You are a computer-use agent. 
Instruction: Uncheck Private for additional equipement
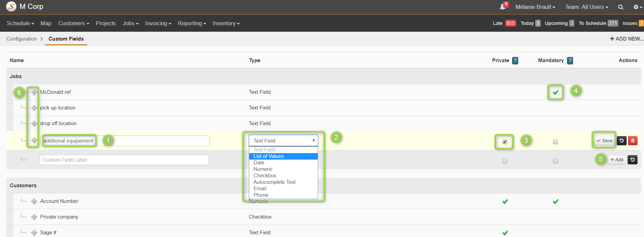pos(505,142)
